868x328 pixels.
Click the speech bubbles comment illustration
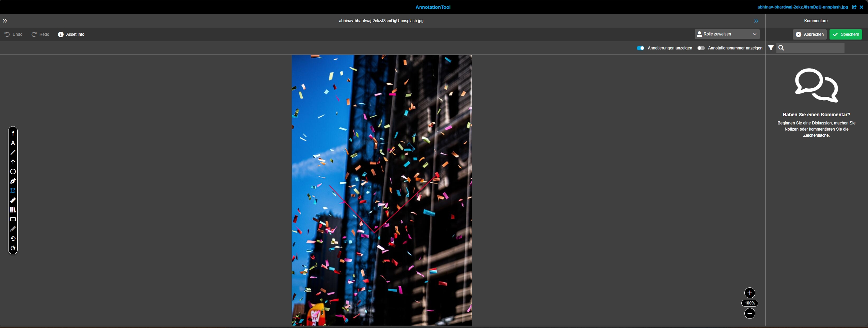point(816,85)
